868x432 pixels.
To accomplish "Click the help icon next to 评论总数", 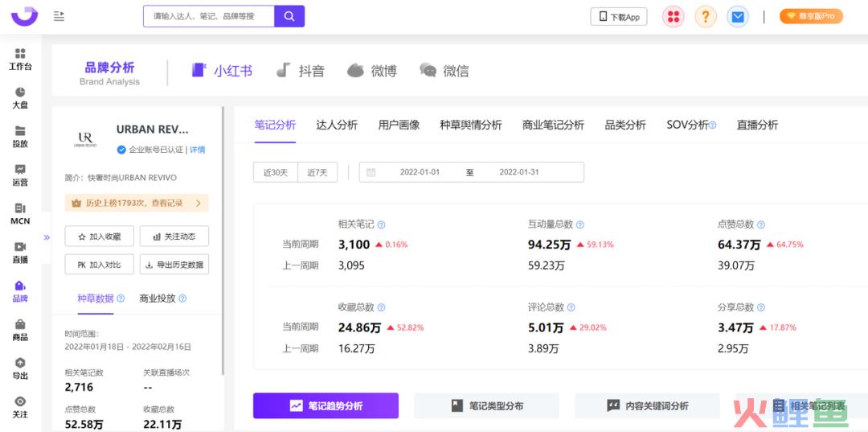I will 571,307.
